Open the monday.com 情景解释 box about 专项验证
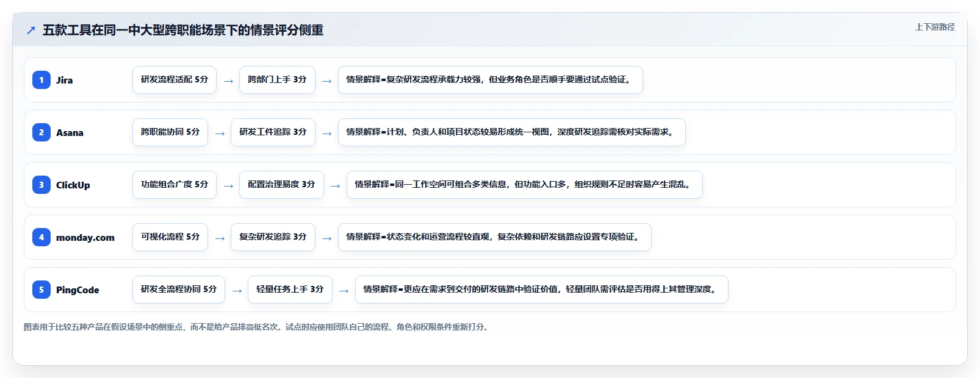This screenshot has width=980, height=378. 495,237
